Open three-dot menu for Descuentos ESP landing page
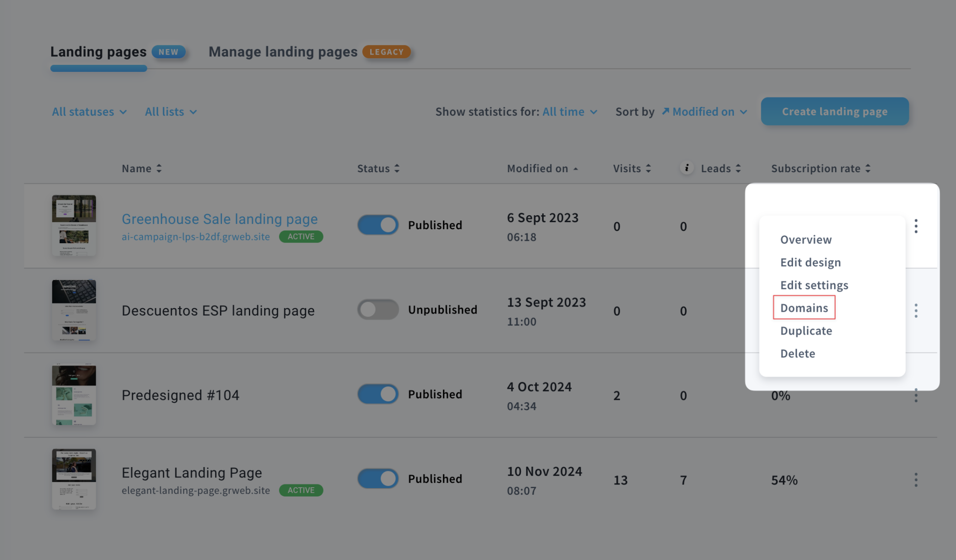 pos(916,310)
